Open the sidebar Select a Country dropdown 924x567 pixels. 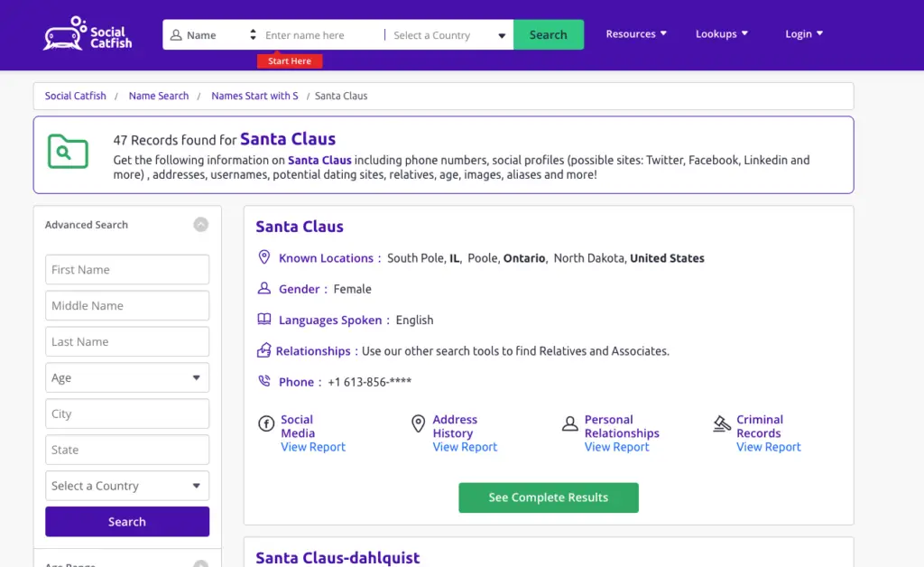click(x=127, y=486)
